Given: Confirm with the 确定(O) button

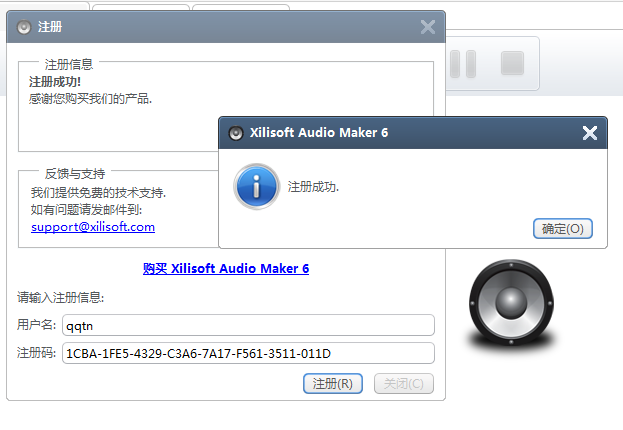Looking at the screenshot, I should tap(563, 229).
